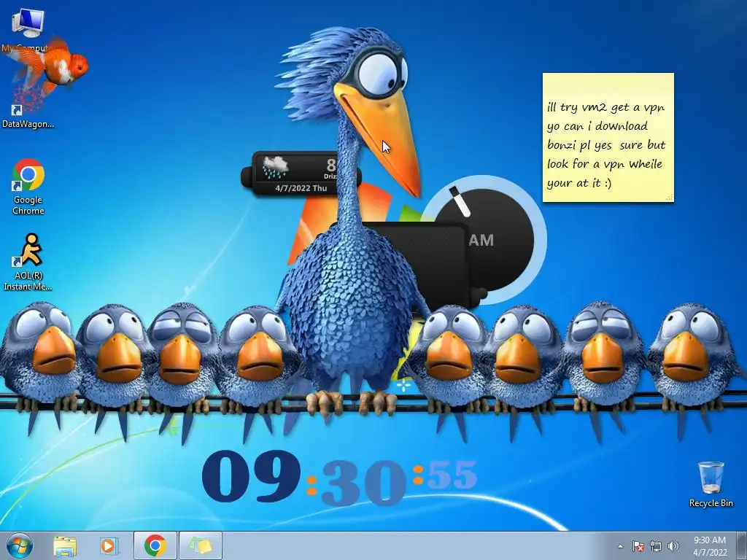The width and height of the screenshot is (747, 560).
Task: Show hidden tray icons arrow
Action: (620, 546)
